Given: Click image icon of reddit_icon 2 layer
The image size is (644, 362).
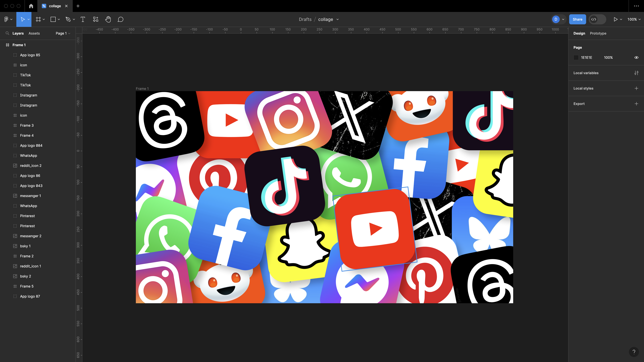Looking at the screenshot, I should click(x=15, y=166).
